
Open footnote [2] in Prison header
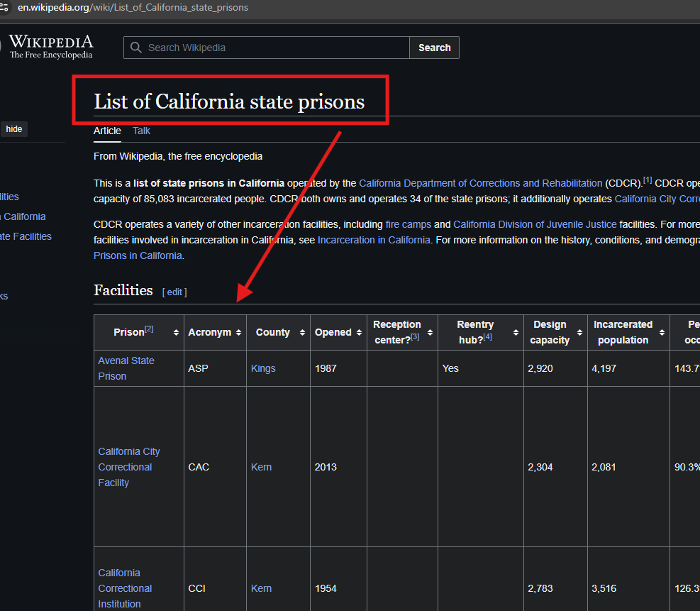click(149, 329)
